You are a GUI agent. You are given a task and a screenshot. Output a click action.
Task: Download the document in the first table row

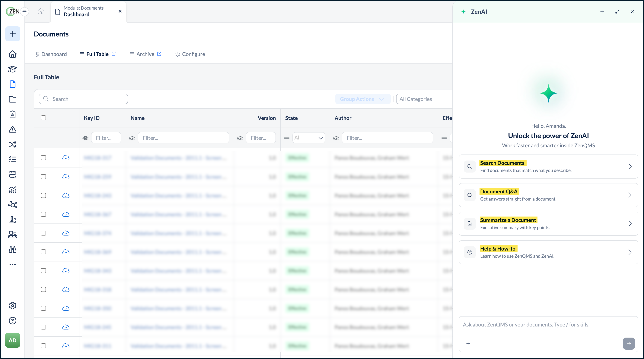coord(66,158)
